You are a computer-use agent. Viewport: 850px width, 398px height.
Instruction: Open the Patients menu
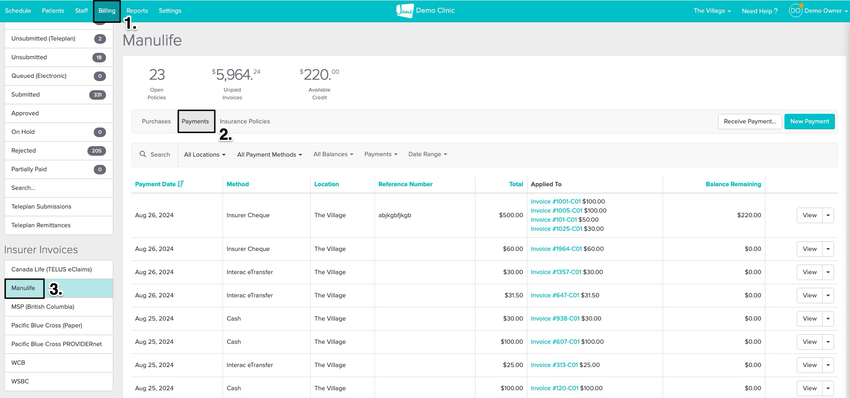point(53,11)
